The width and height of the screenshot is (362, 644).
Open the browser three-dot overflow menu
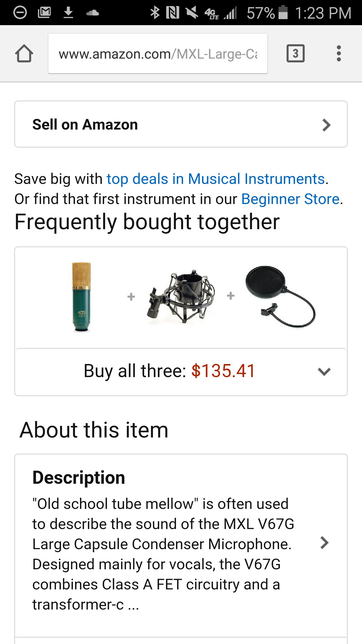pos(339,53)
